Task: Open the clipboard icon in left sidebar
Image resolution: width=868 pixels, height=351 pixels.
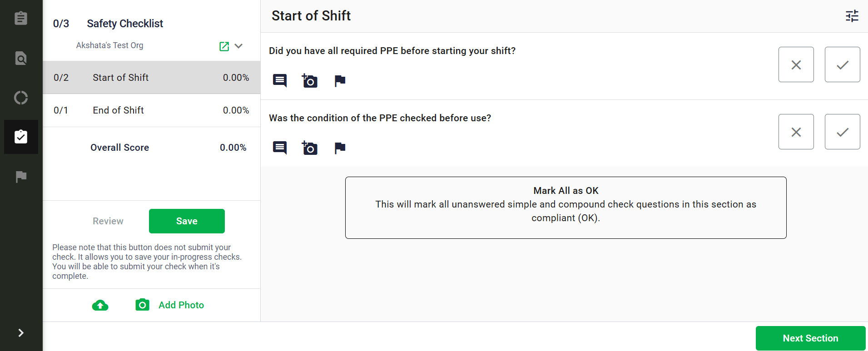Action: pyautogui.click(x=21, y=18)
